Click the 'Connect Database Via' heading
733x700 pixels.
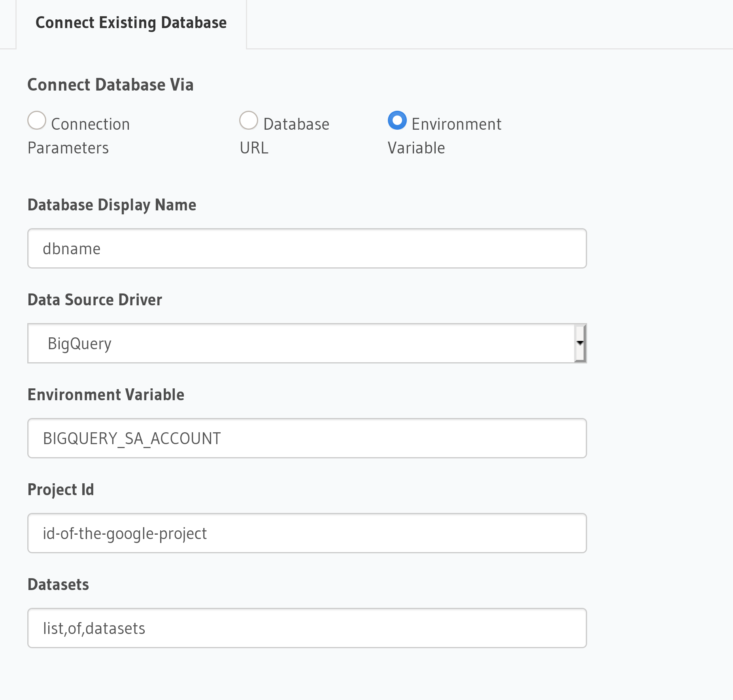pos(110,85)
